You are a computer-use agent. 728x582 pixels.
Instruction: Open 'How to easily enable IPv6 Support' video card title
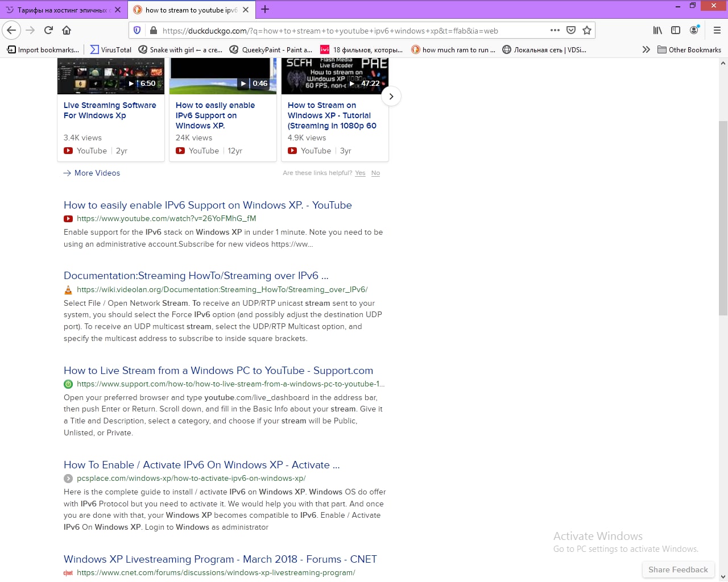(215, 115)
